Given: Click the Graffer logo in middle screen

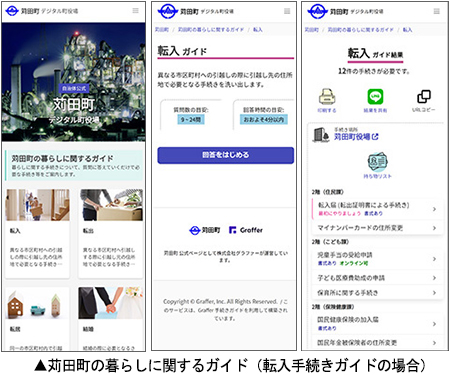Looking at the screenshot, I should (246, 230).
